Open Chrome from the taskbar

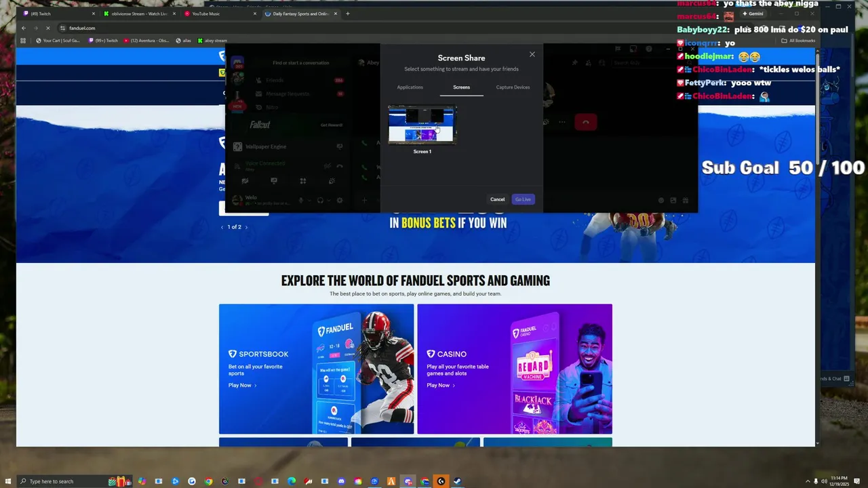[208, 481]
